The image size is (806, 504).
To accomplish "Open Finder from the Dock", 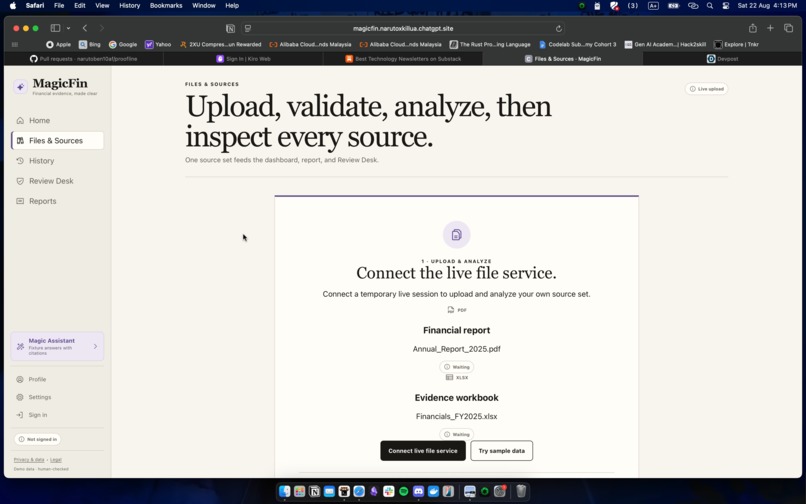I will pyautogui.click(x=284, y=492).
